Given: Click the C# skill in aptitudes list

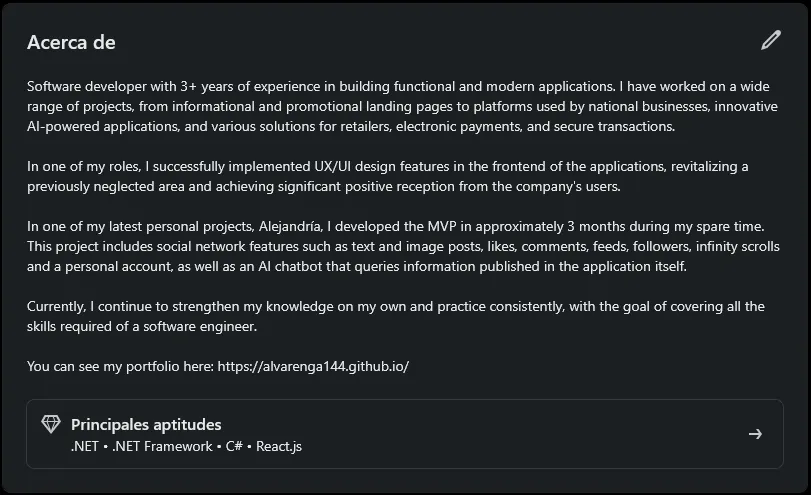Looking at the screenshot, I should tap(234, 446).
